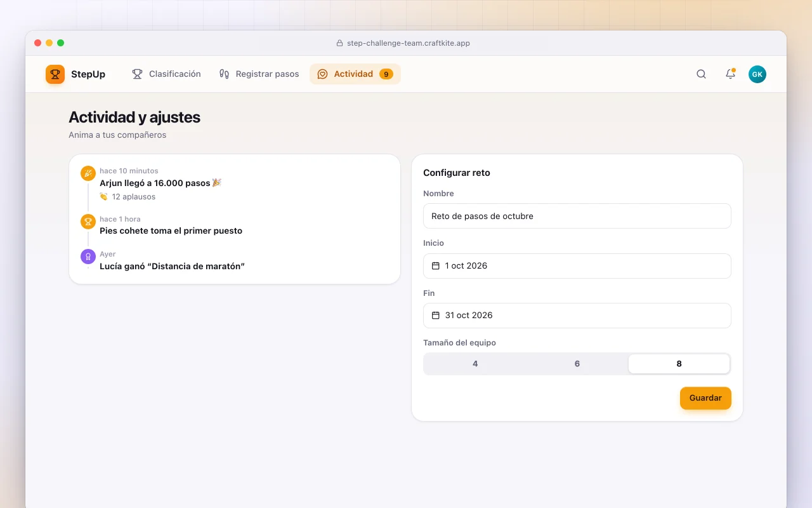
Task: Open the search magnifier icon
Action: (701, 74)
